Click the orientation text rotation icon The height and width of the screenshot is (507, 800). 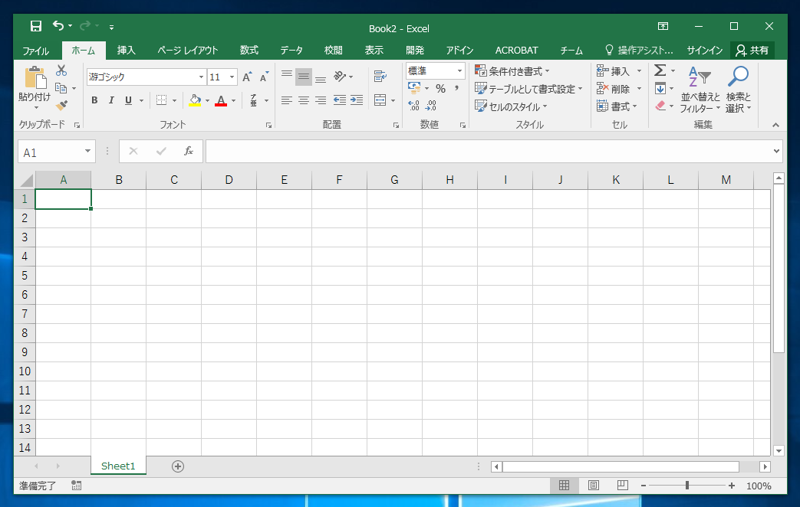(x=340, y=77)
